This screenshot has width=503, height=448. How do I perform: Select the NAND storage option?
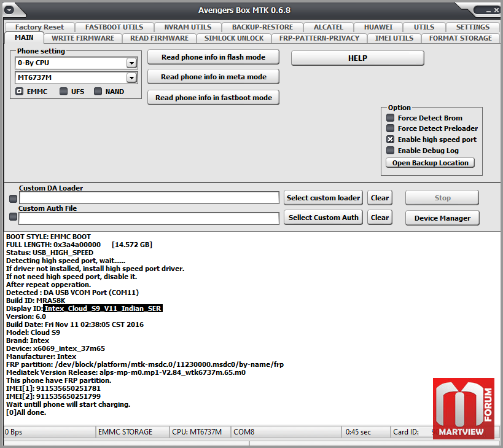[98, 92]
